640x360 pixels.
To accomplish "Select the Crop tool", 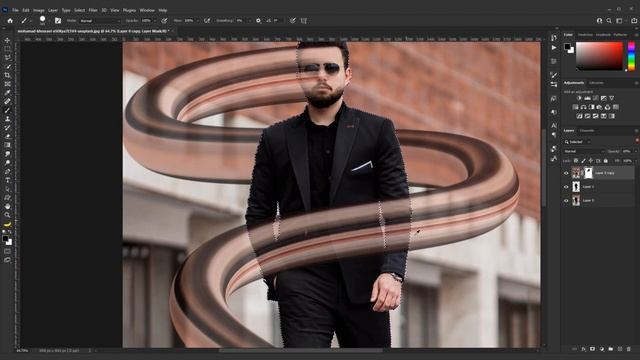I will pyautogui.click(x=7, y=75).
